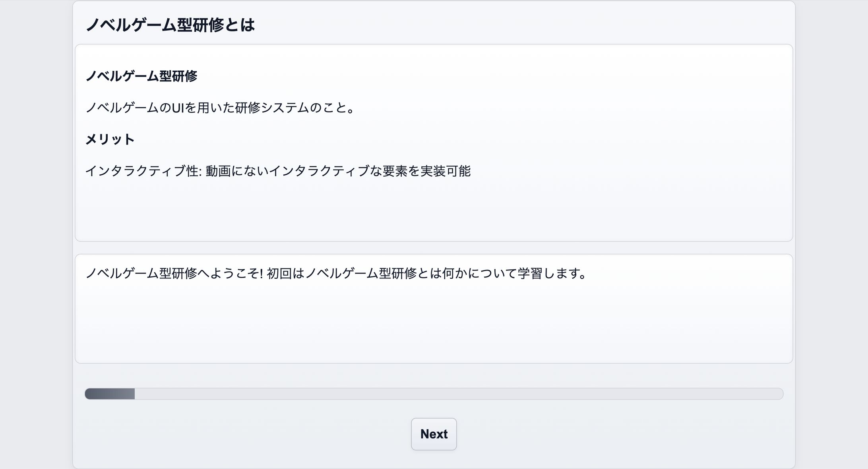Click the page title ノベルゲーム型研修とは

[x=170, y=25]
